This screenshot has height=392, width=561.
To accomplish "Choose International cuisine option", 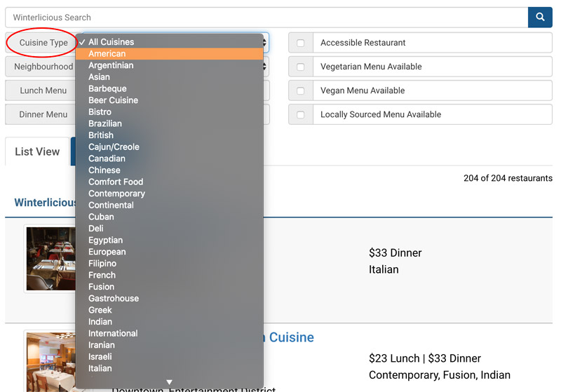I will tap(170, 333).
